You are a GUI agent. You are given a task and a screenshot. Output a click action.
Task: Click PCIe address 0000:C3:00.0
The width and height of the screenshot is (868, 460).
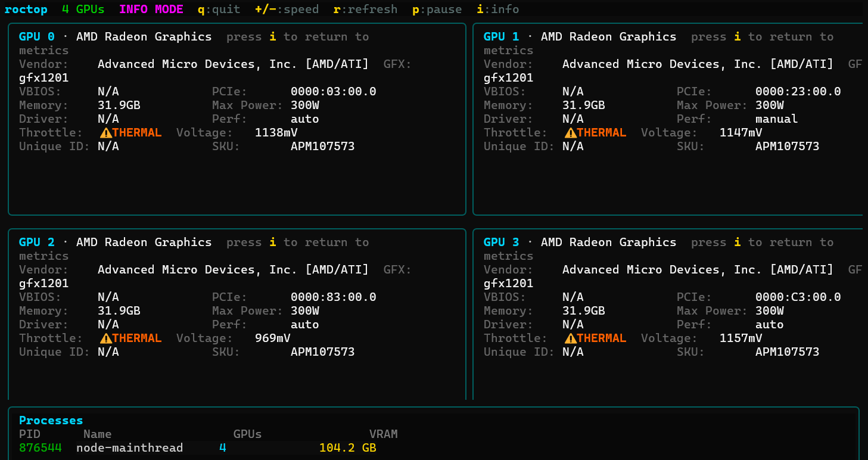point(798,297)
